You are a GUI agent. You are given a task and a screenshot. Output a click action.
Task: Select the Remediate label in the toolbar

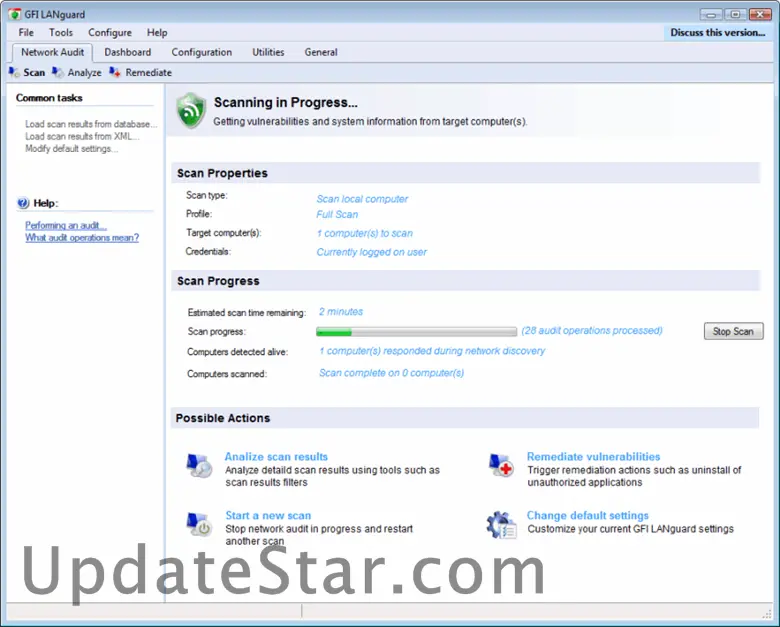tap(149, 73)
